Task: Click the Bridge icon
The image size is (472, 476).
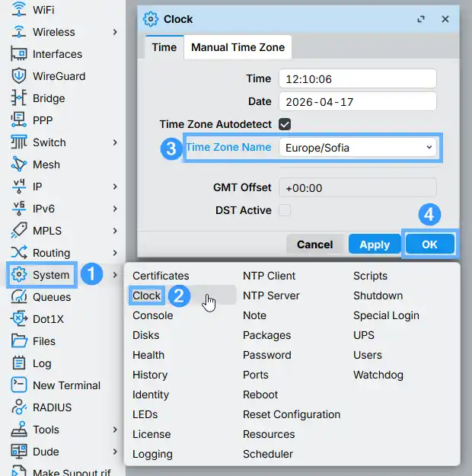Action: [x=19, y=98]
